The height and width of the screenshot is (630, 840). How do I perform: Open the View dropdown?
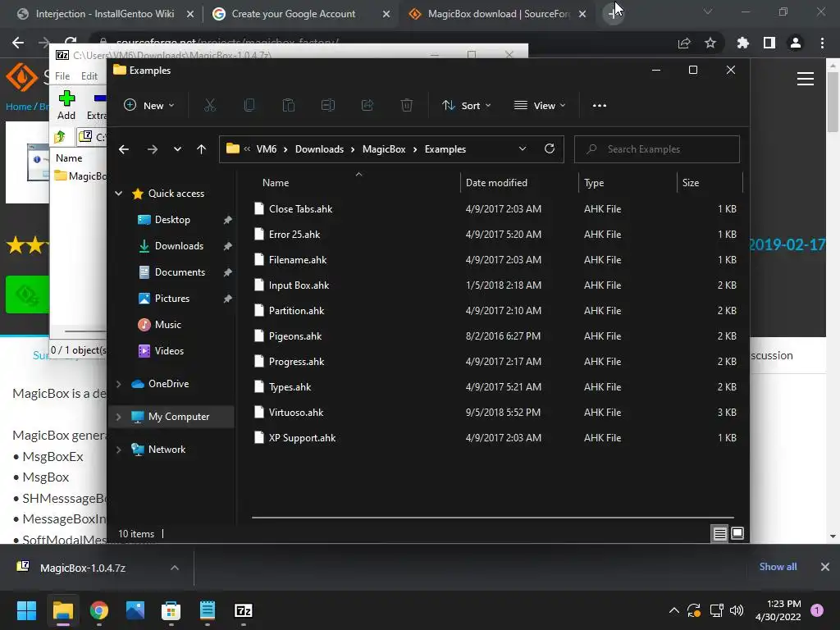point(540,106)
